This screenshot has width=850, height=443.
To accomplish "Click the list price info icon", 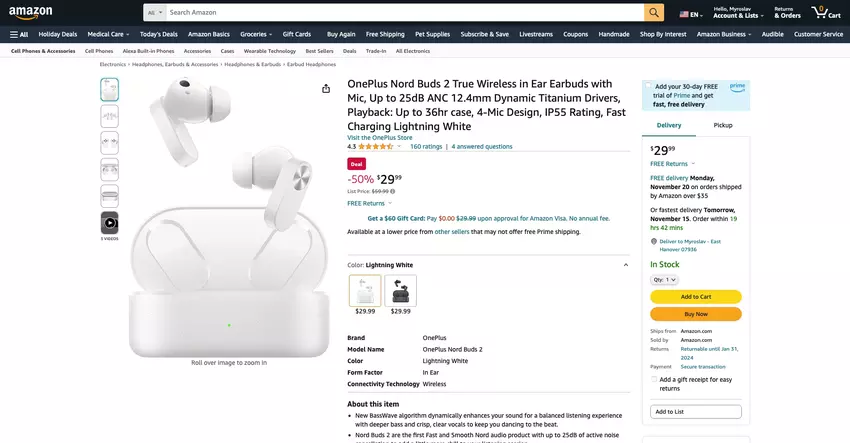I will 392,191.
